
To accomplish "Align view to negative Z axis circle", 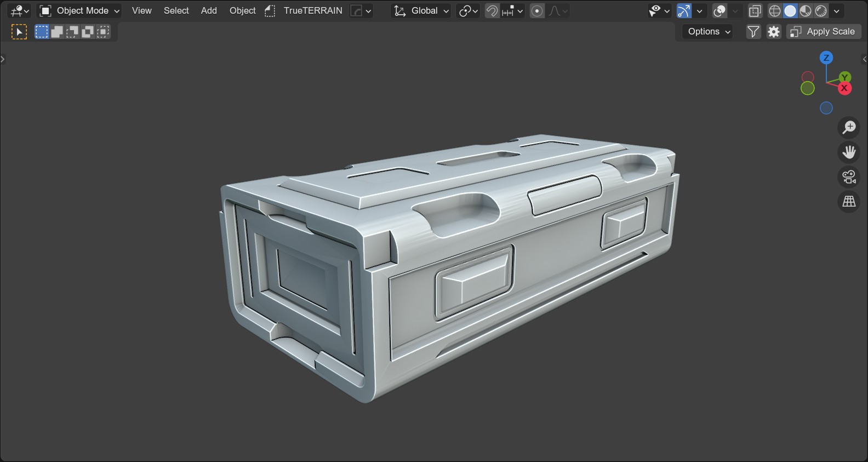I will [x=826, y=108].
